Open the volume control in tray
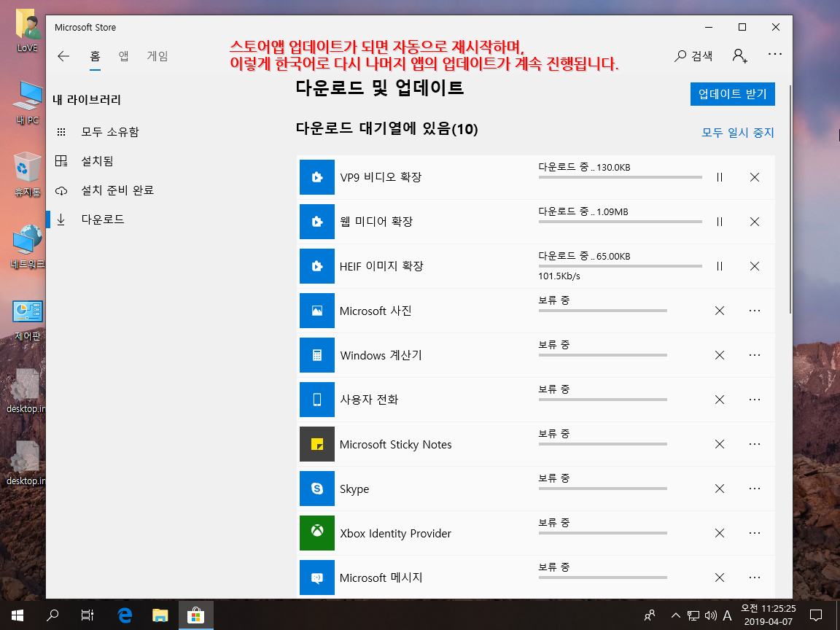The height and width of the screenshot is (630, 840). coord(710,615)
